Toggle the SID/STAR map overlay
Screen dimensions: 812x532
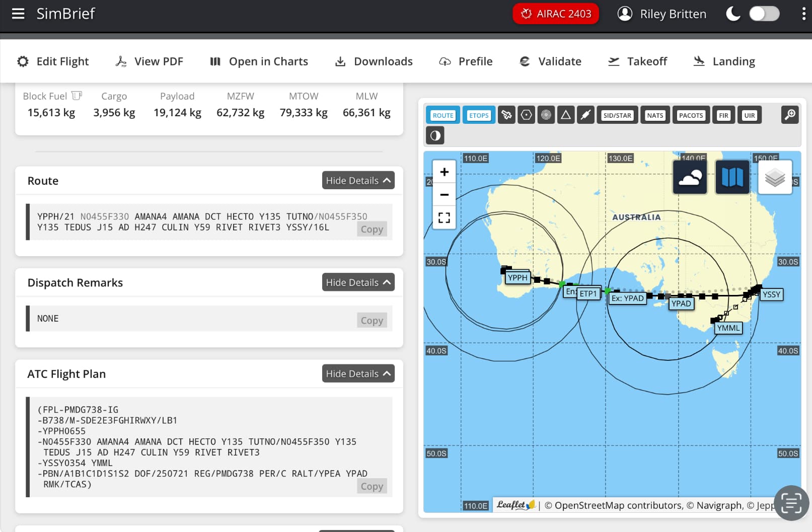617,115
